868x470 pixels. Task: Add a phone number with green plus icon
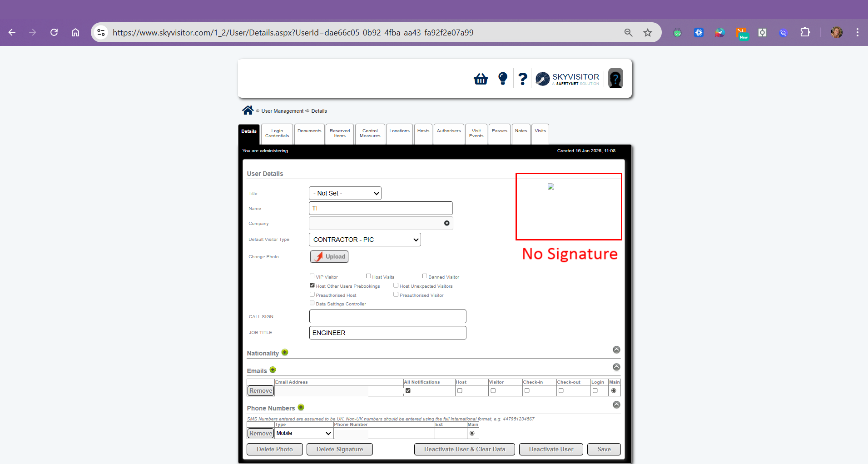(301, 407)
